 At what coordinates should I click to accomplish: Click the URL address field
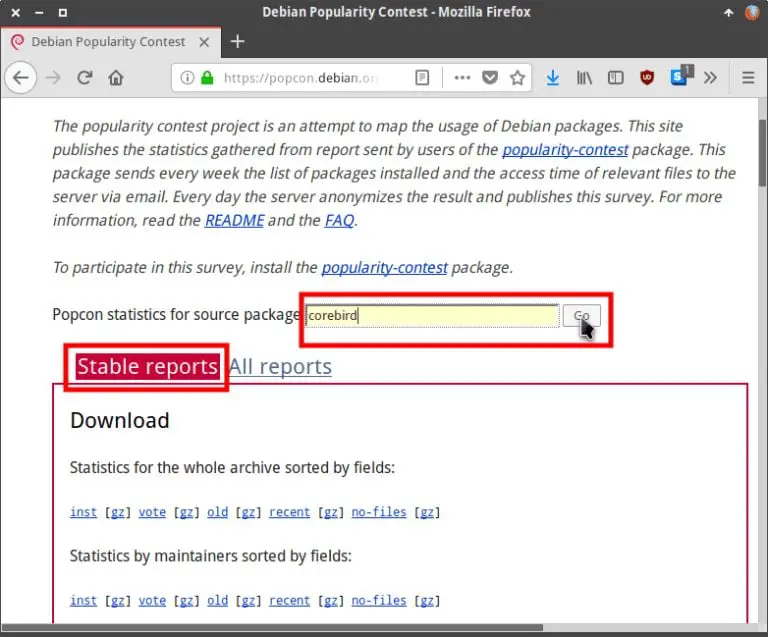[x=300, y=78]
